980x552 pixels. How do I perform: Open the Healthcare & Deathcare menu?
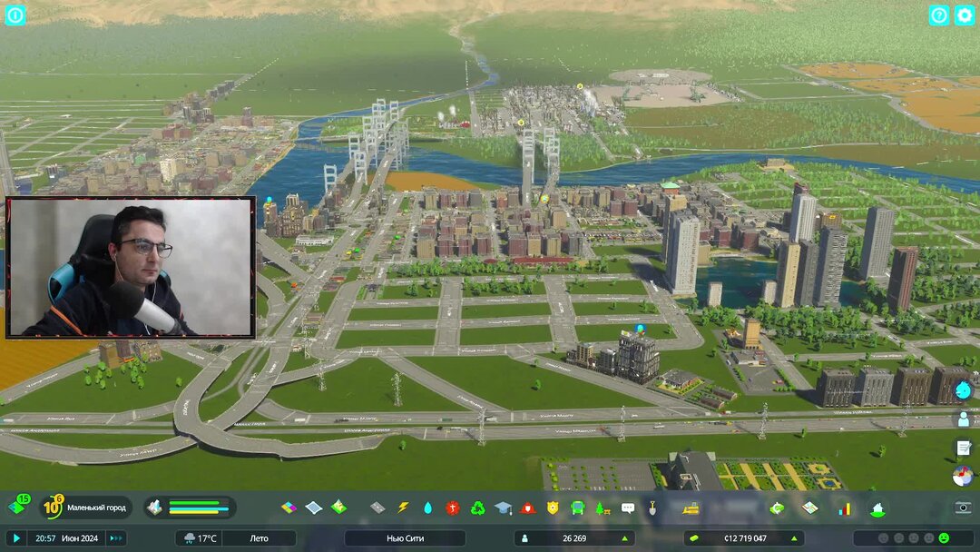tap(453, 508)
